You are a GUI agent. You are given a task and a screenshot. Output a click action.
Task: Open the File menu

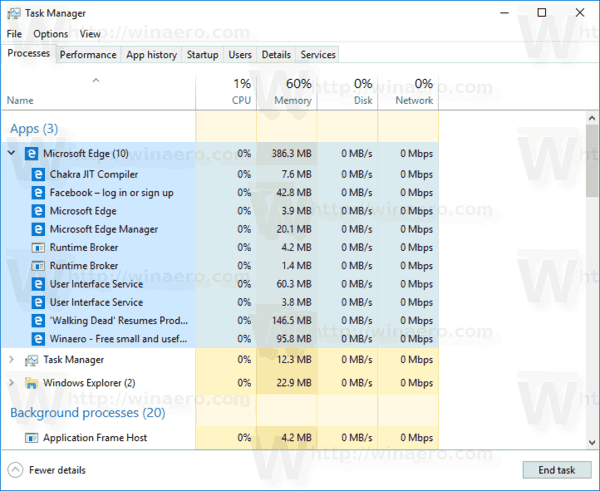pyautogui.click(x=14, y=34)
